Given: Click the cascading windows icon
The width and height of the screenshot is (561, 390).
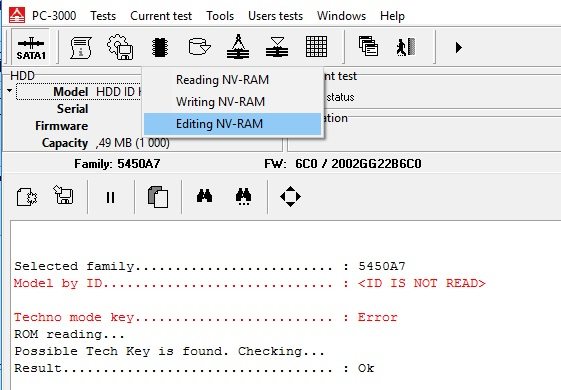Looking at the screenshot, I should tap(369, 46).
